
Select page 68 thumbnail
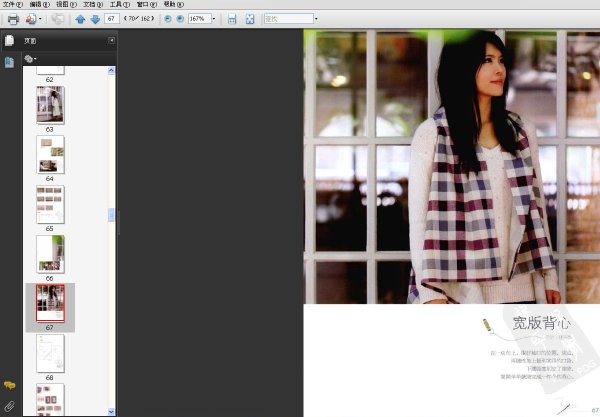coord(51,353)
